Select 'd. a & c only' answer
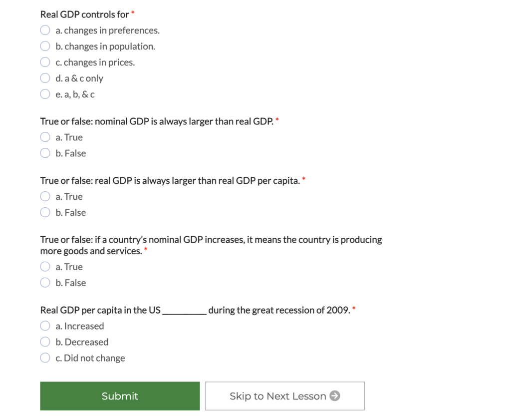 pyautogui.click(x=45, y=78)
